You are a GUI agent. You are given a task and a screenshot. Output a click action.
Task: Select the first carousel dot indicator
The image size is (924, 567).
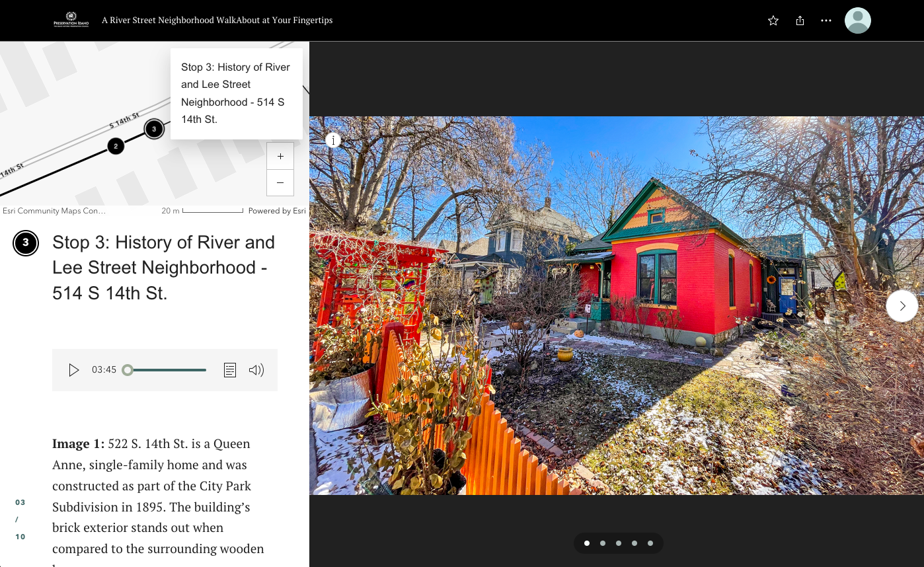coord(586,543)
